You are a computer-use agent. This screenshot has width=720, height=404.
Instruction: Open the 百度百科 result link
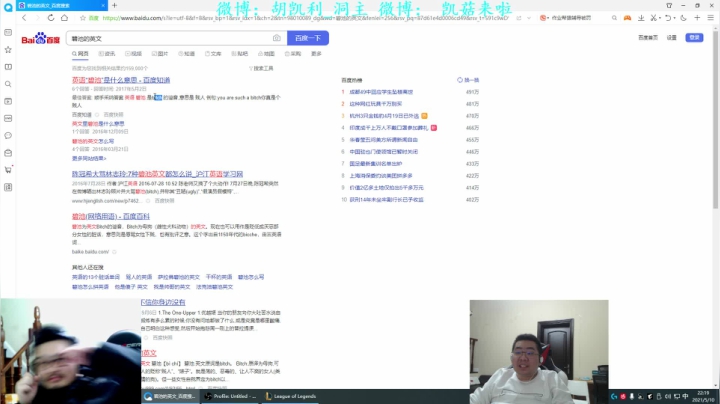click(x=111, y=216)
